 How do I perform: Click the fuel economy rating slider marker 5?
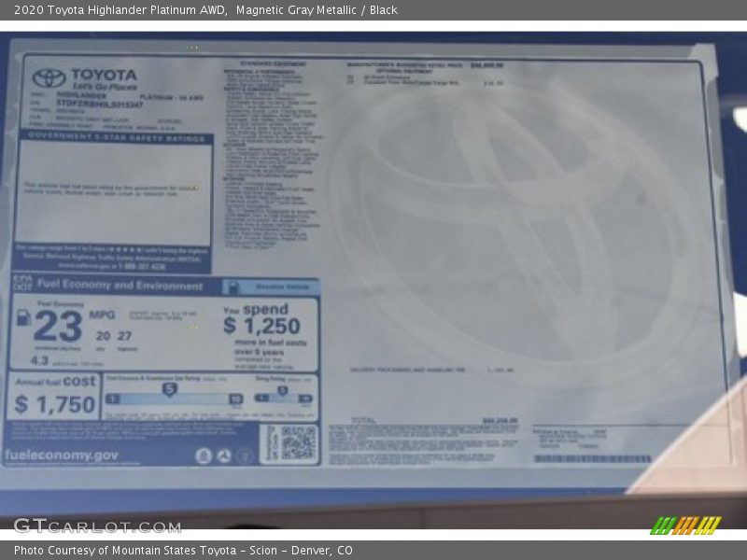[x=170, y=389]
